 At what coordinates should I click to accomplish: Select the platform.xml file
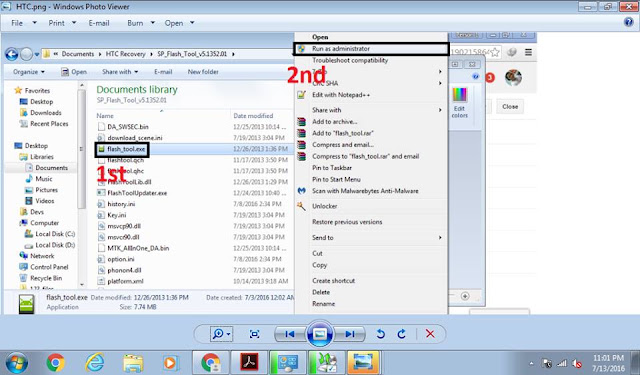125,281
